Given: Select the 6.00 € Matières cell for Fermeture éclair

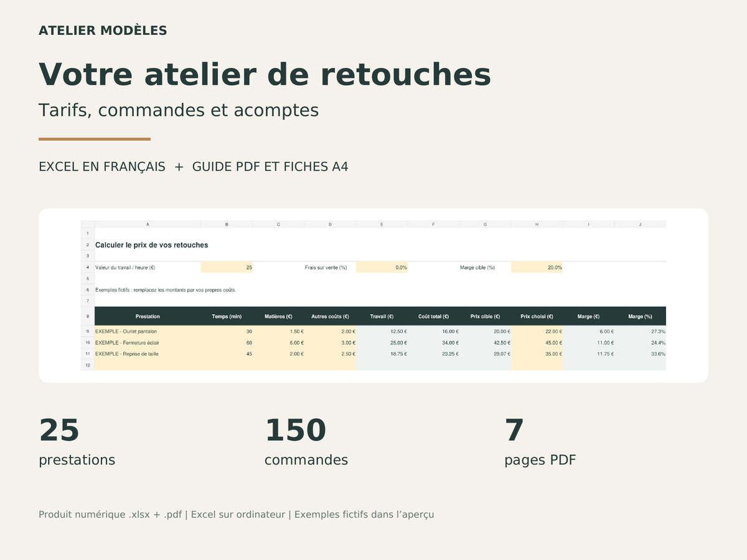Looking at the screenshot, I should [x=278, y=343].
